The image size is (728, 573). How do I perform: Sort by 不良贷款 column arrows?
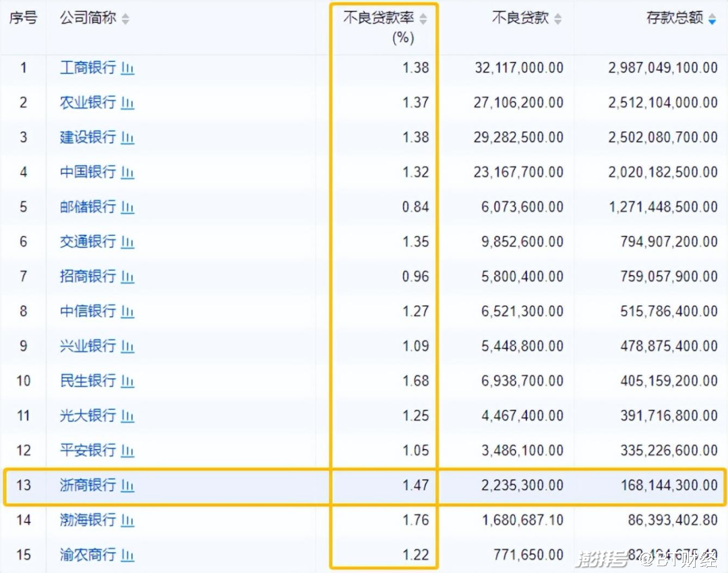558,19
